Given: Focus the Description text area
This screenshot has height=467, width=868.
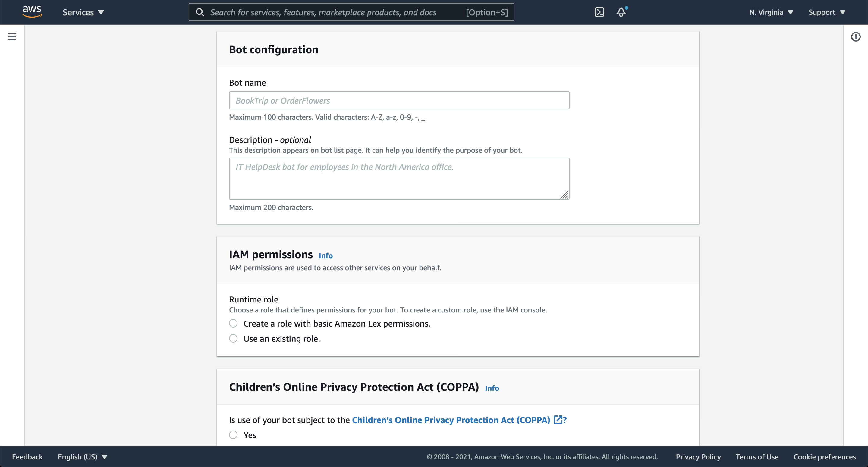Looking at the screenshot, I should pyautogui.click(x=399, y=179).
